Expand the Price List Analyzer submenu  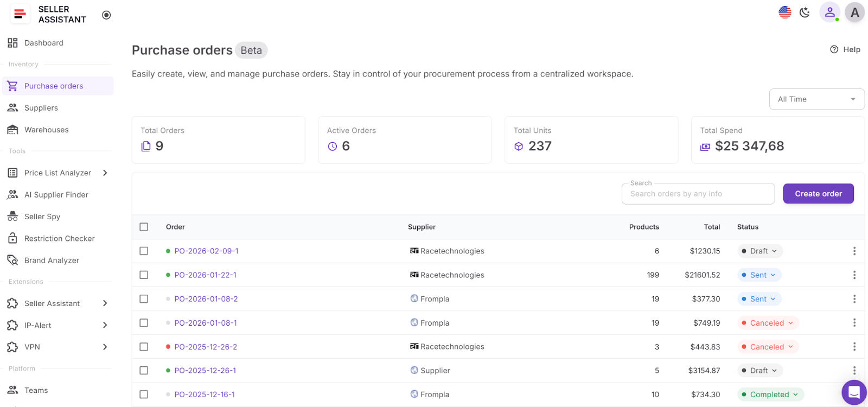click(x=105, y=173)
